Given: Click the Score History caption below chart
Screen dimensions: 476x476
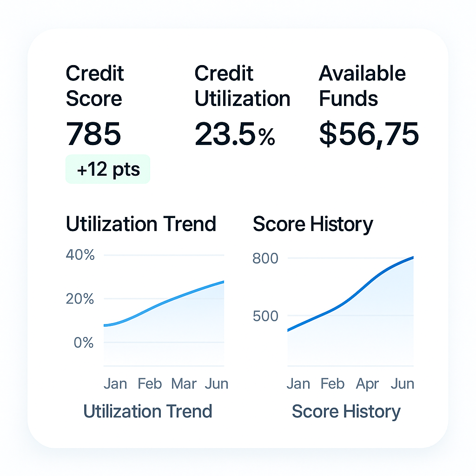Looking at the screenshot, I should pyautogui.click(x=346, y=411).
